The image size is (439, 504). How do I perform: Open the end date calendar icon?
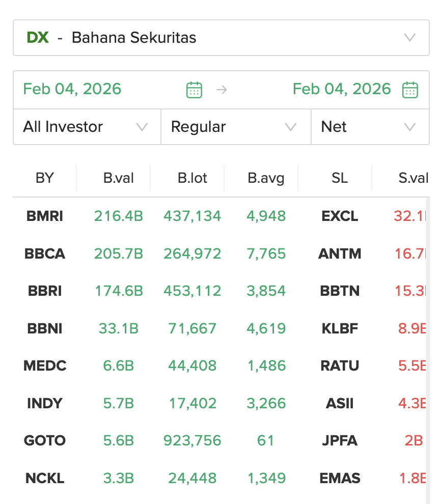[410, 90]
